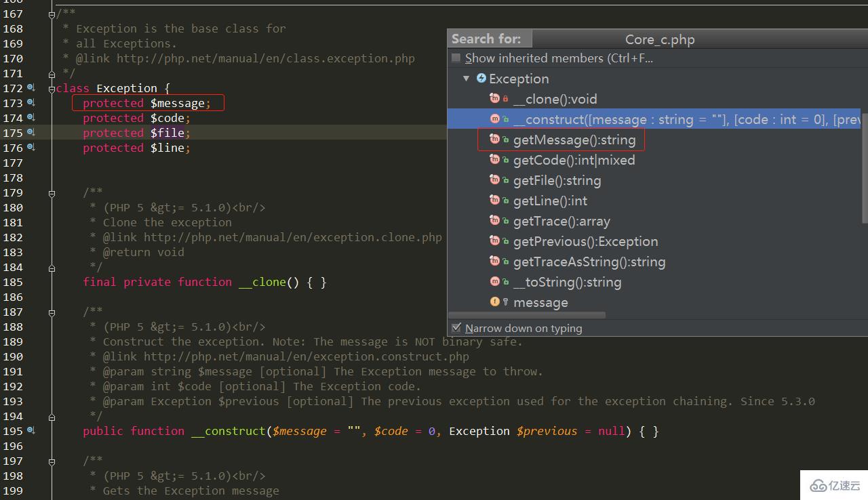The width and height of the screenshot is (868, 500).
Task: Select Exception class node in structure popup
Action: tap(519, 79)
